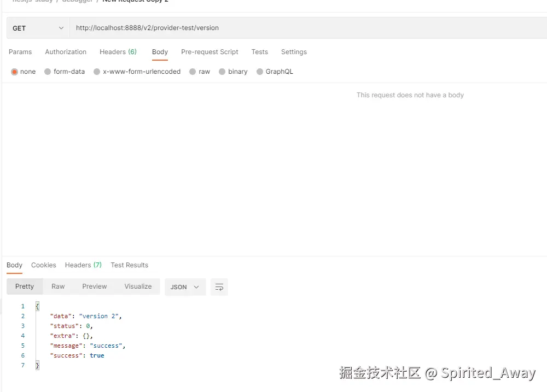Show response Cookies tab

(x=44, y=265)
